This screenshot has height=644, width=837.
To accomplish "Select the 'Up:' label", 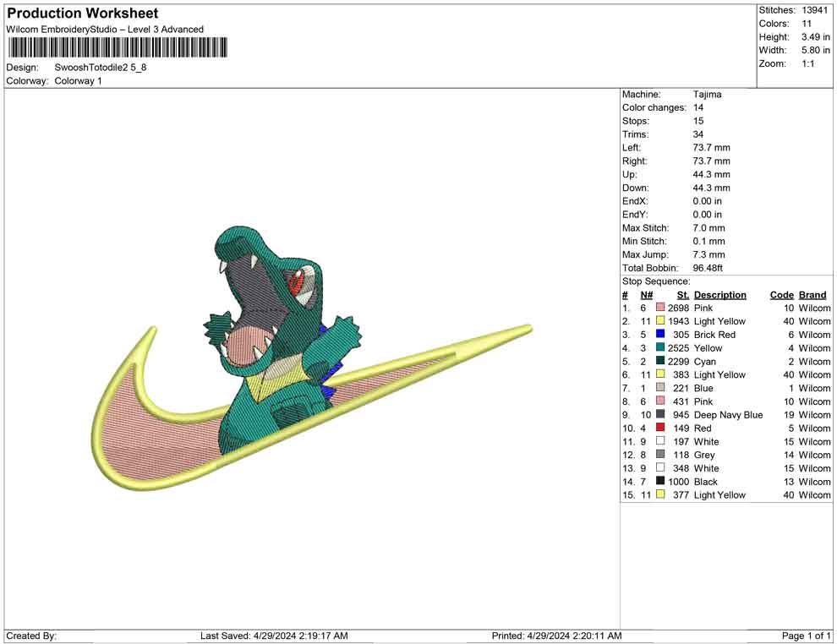I will click(629, 174).
